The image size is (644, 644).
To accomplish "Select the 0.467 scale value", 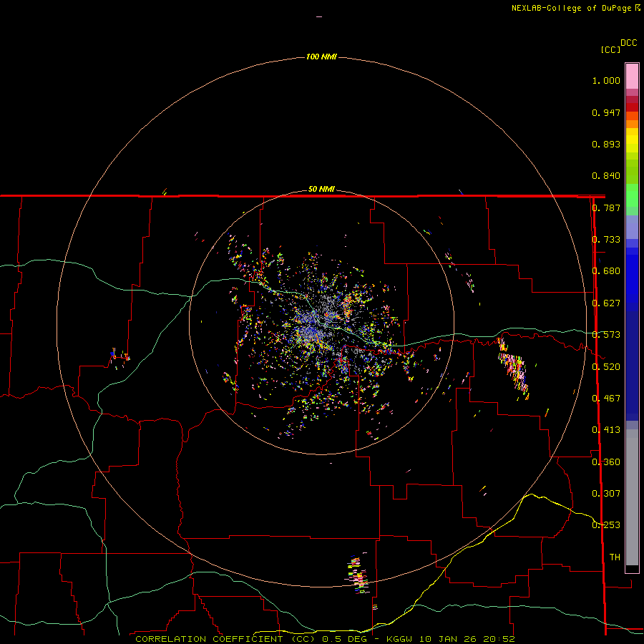I will coord(606,399).
